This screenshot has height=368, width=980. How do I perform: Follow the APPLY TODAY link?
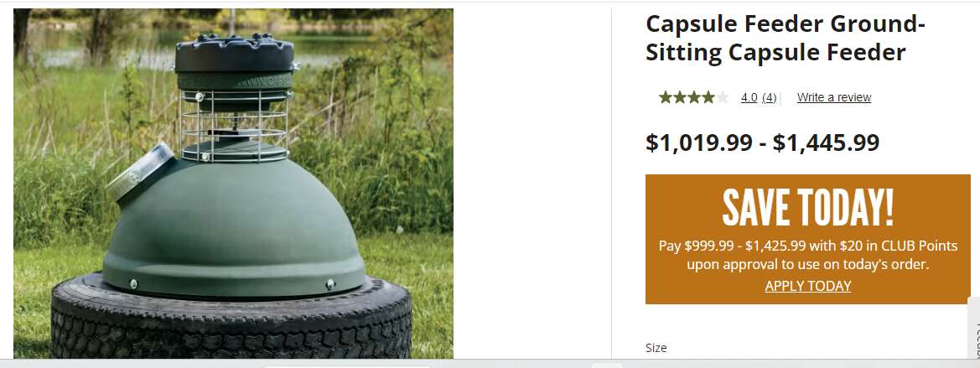coord(807,286)
